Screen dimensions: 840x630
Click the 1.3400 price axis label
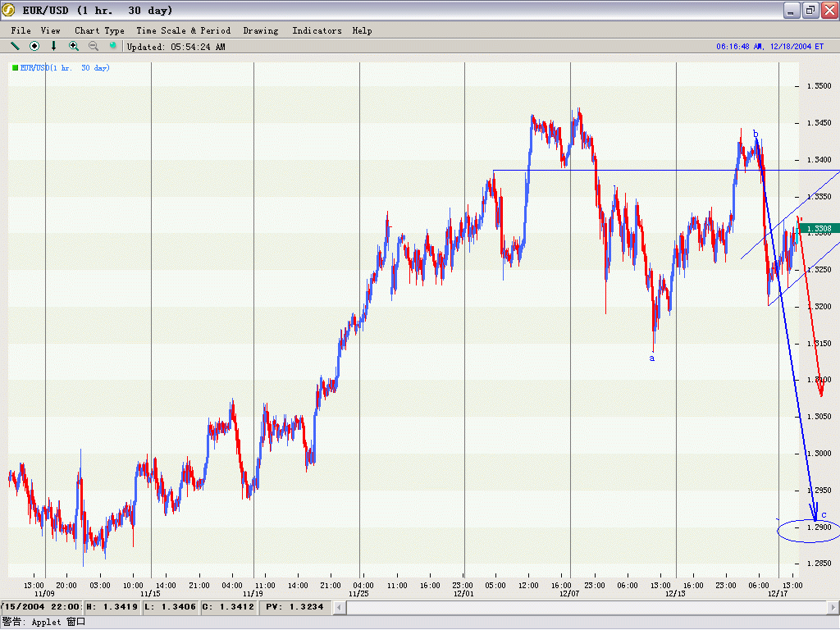(x=819, y=160)
